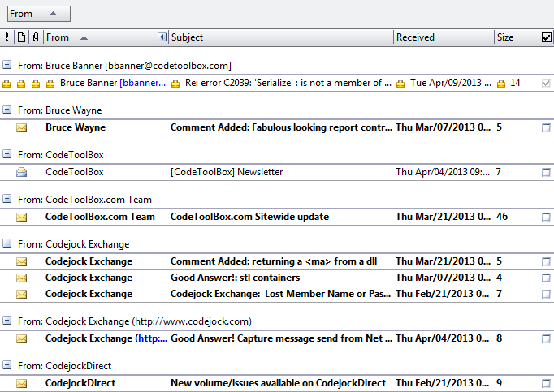This screenshot has width=554, height=392.
Task: Click envelope icon for stl containers message
Action: [22, 278]
